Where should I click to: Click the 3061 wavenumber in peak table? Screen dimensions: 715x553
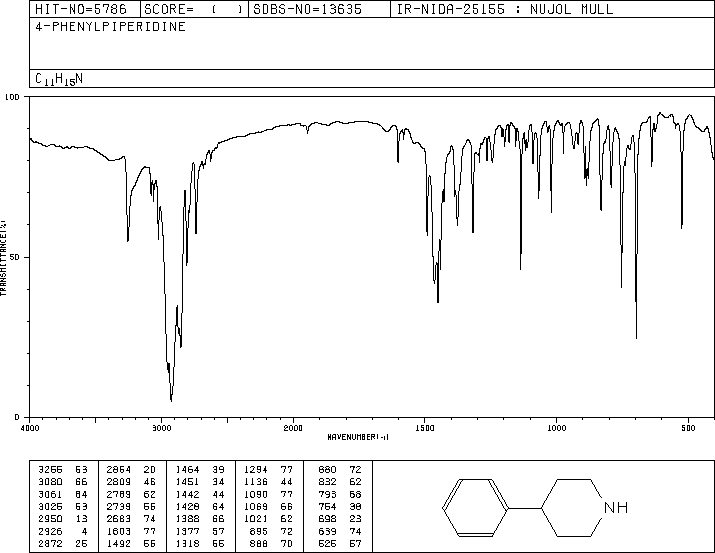(x=50, y=494)
